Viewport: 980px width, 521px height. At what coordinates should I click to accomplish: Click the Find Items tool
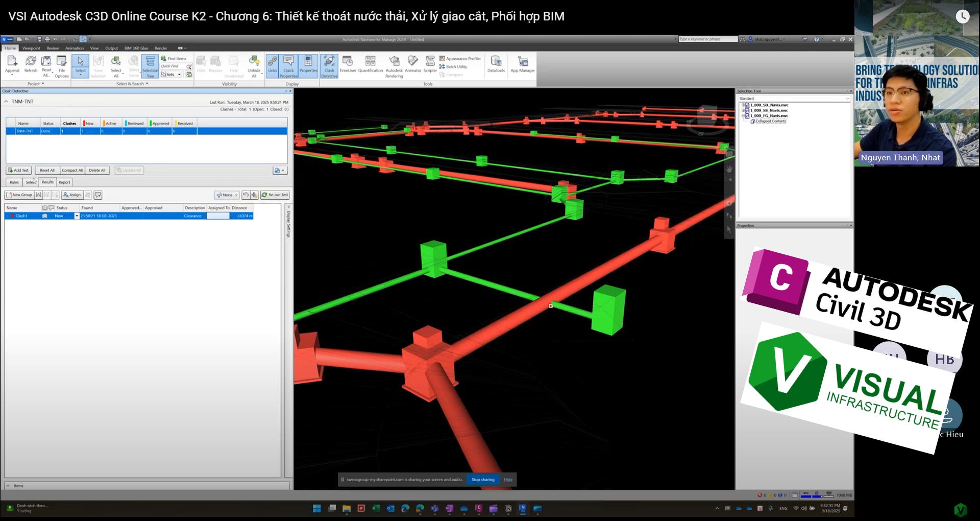(174, 59)
